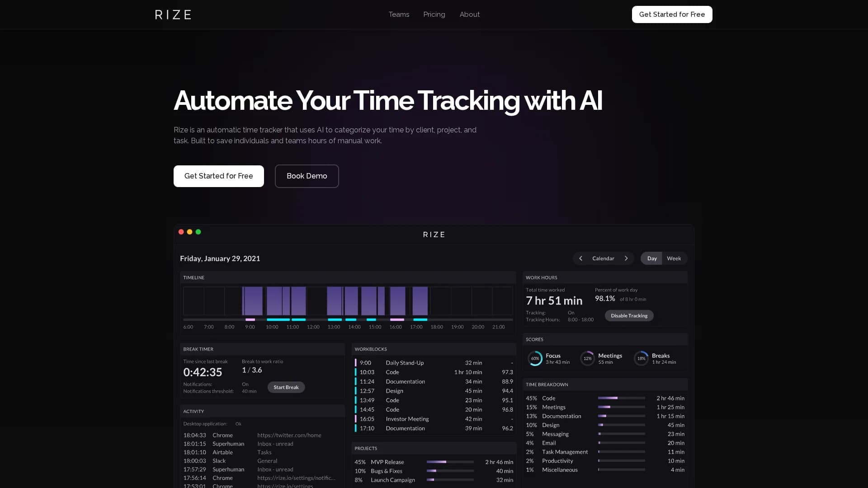This screenshot has height=488, width=868.
Task: Click the twitter.com/home activity URL
Action: (289, 436)
